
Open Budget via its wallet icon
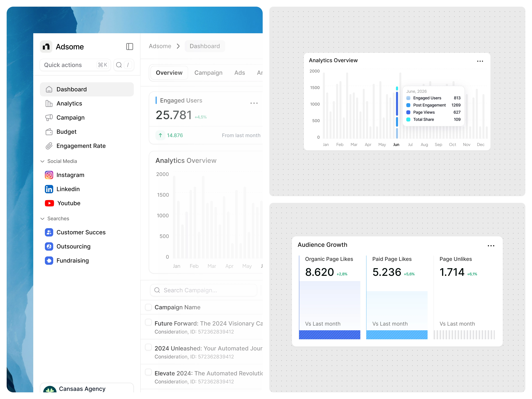49,132
